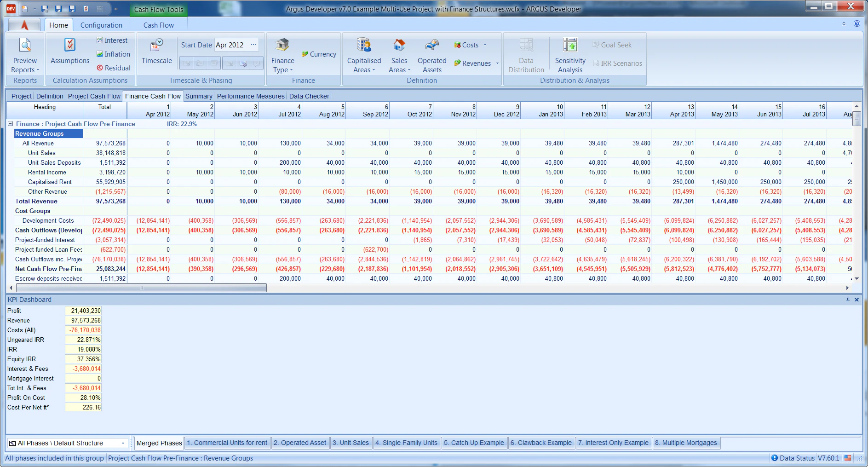This screenshot has width=868, height=467.
Task: Open Preview Reports
Action: tap(24, 54)
